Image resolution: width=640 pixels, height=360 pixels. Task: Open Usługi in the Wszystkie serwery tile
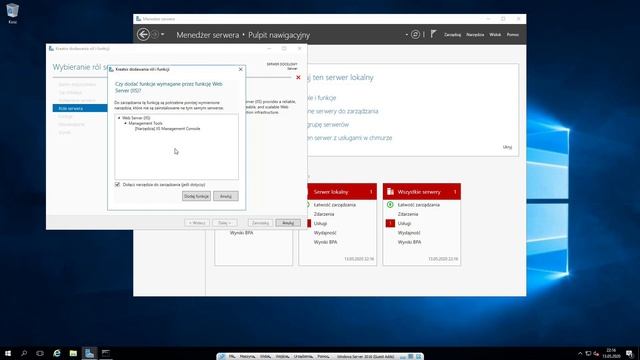click(x=404, y=224)
